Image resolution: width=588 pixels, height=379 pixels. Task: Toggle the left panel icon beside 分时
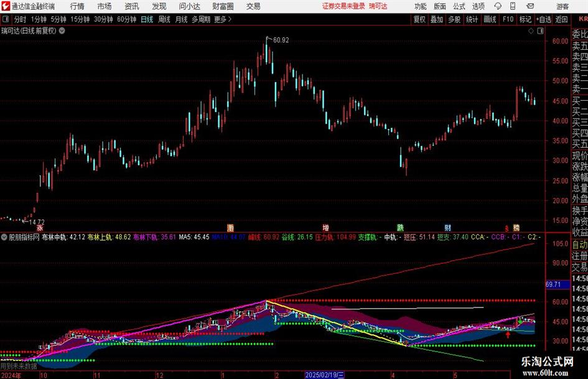[6, 19]
